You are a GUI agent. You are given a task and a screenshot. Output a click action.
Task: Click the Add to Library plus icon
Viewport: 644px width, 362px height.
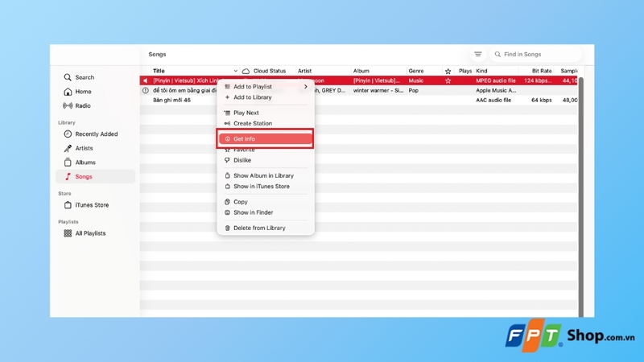[227, 97]
